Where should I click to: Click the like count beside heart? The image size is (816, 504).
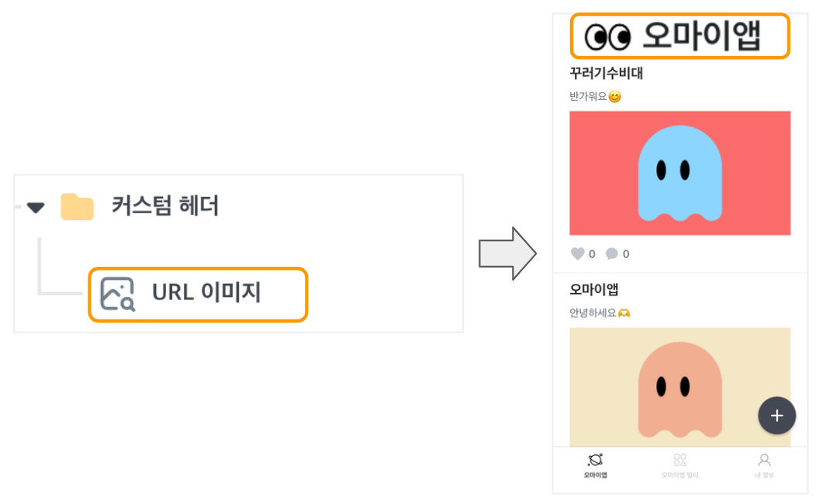click(x=592, y=254)
